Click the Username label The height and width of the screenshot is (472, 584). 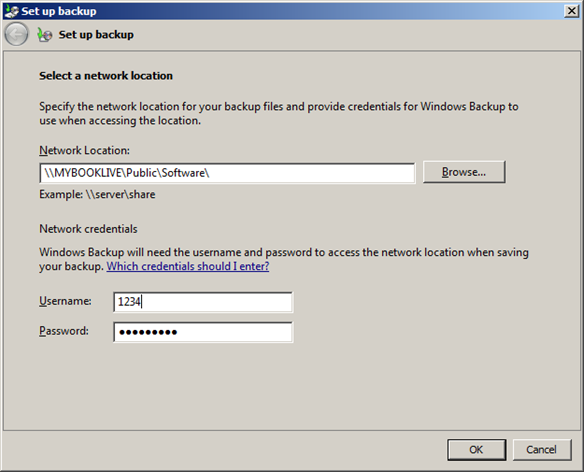[x=65, y=301]
